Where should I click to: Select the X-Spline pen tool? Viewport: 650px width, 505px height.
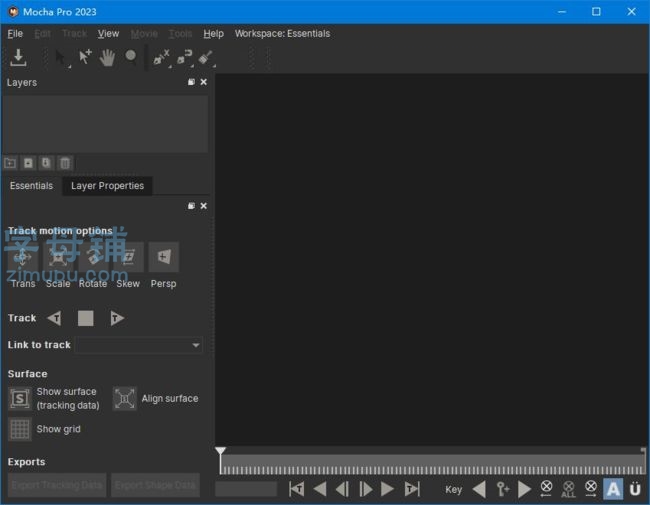click(x=162, y=58)
